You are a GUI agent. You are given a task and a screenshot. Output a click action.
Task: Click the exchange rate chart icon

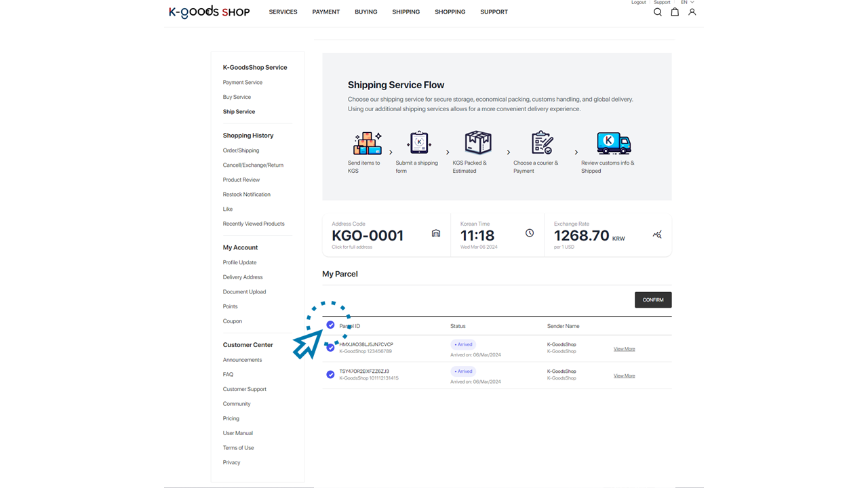click(656, 235)
